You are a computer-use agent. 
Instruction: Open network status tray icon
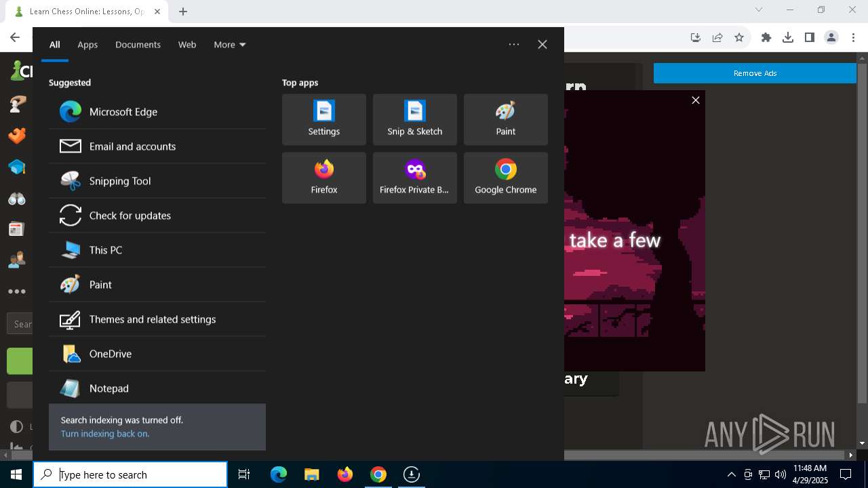point(764,474)
